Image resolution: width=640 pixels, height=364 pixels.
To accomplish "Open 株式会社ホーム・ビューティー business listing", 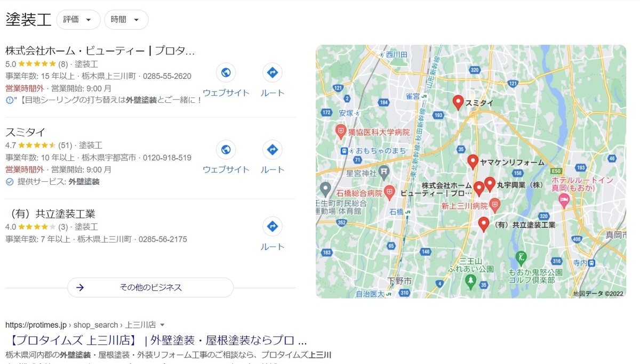I will click(100, 51).
